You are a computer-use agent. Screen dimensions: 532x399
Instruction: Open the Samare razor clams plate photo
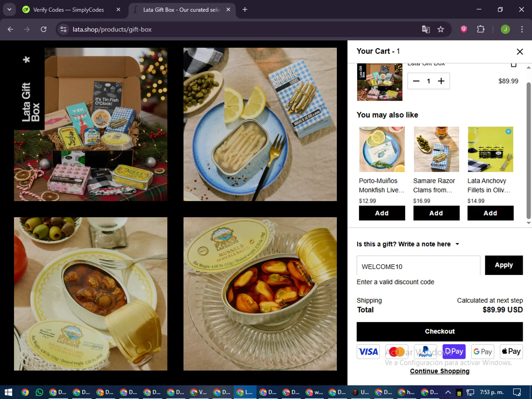click(x=260, y=124)
